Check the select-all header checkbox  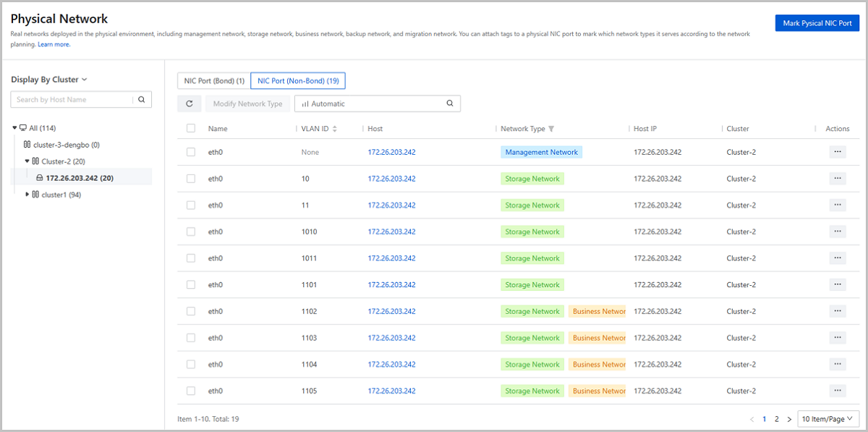tap(191, 129)
